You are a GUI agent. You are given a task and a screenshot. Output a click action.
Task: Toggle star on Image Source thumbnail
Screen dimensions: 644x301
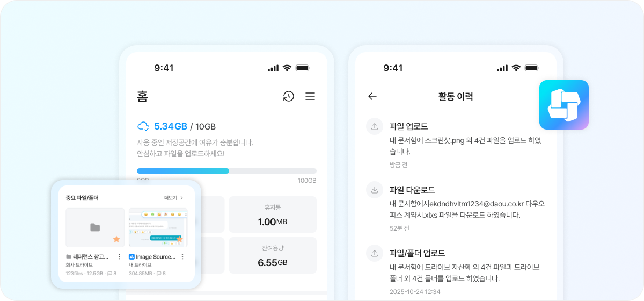(x=179, y=239)
